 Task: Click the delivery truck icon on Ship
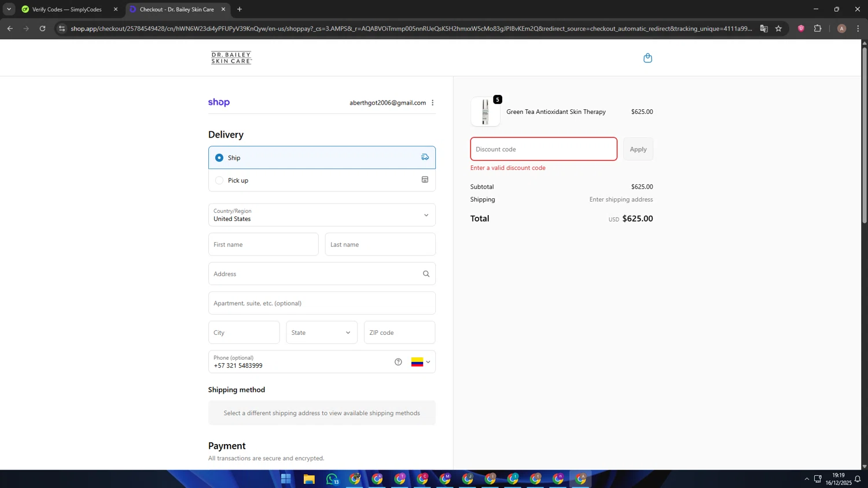tap(425, 157)
